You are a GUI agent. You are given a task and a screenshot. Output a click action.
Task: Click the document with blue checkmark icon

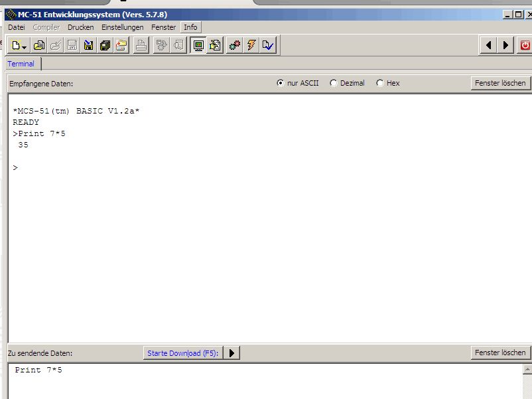coord(268,45)
